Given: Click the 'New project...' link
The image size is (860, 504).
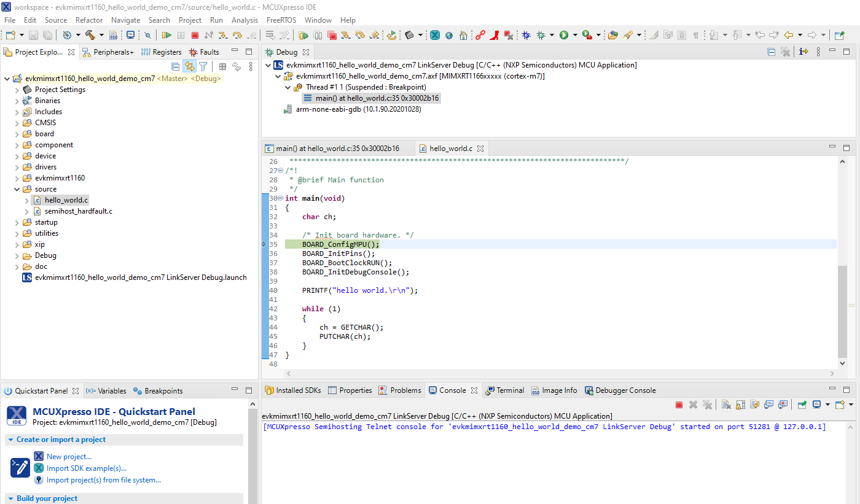Looking at the screenshot, I should pyautogui.click(x=69, y=457).
